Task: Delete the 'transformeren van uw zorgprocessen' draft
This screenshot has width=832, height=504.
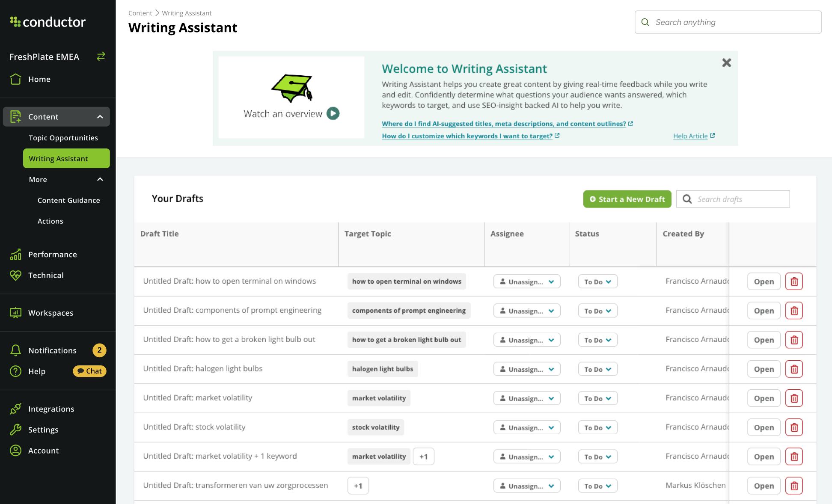Action: click(x=794, y=486)
